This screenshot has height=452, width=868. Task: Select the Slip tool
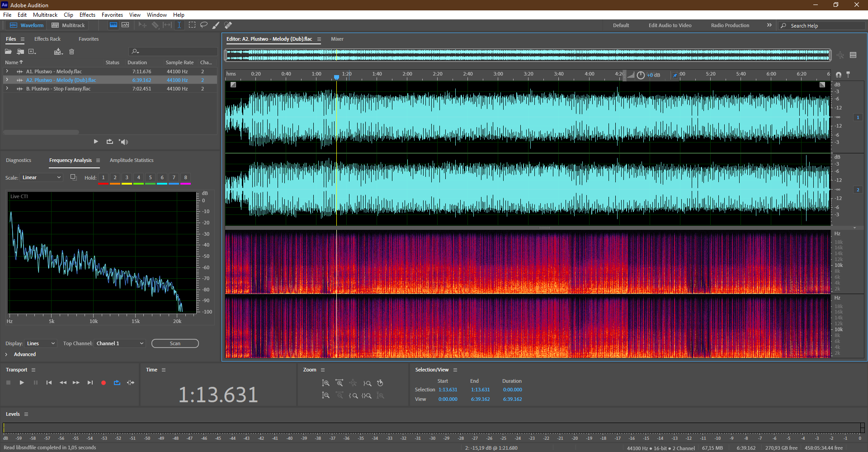point(167,25)
